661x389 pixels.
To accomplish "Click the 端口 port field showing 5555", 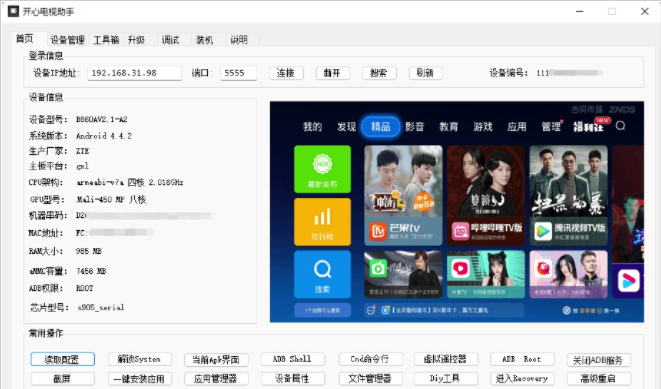I will pyautogui.click(x=239, y=73).
